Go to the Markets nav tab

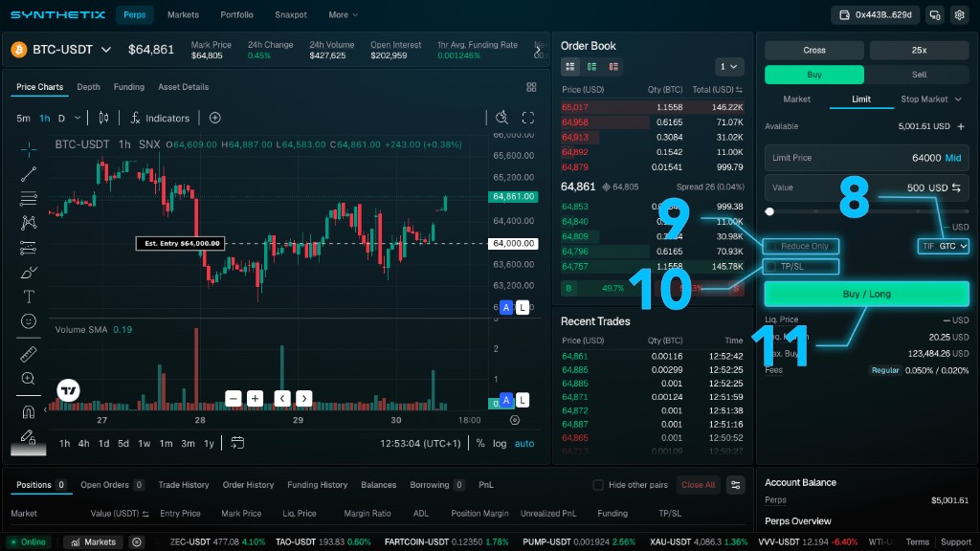pyautogui.click(x=183, y=15)
